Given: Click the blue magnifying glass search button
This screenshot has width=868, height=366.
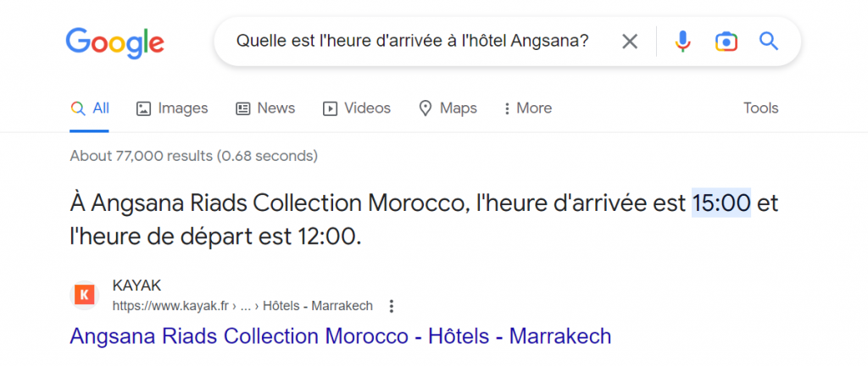Looking at the screenshot, I should pos(769,42).
